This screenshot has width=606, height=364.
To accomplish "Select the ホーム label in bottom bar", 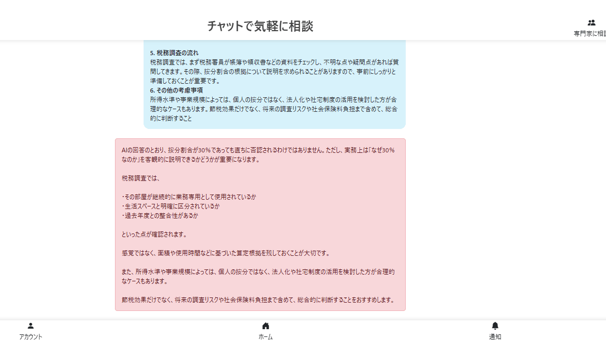I will 265,336.
